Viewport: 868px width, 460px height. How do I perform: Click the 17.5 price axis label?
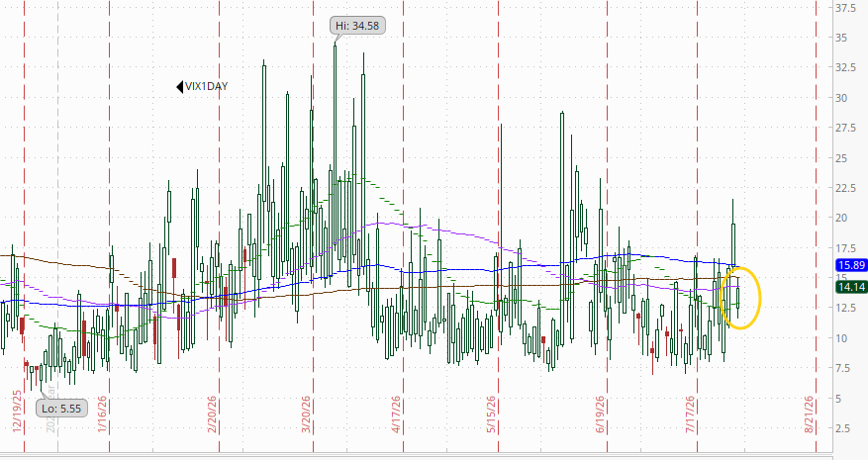click(x=846, y=248)
